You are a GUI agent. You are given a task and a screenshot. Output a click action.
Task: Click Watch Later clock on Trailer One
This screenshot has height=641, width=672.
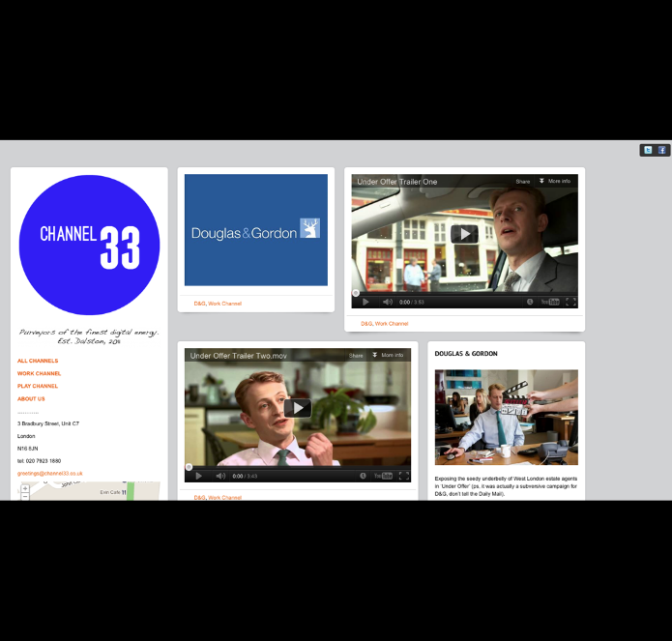point(530,302)
